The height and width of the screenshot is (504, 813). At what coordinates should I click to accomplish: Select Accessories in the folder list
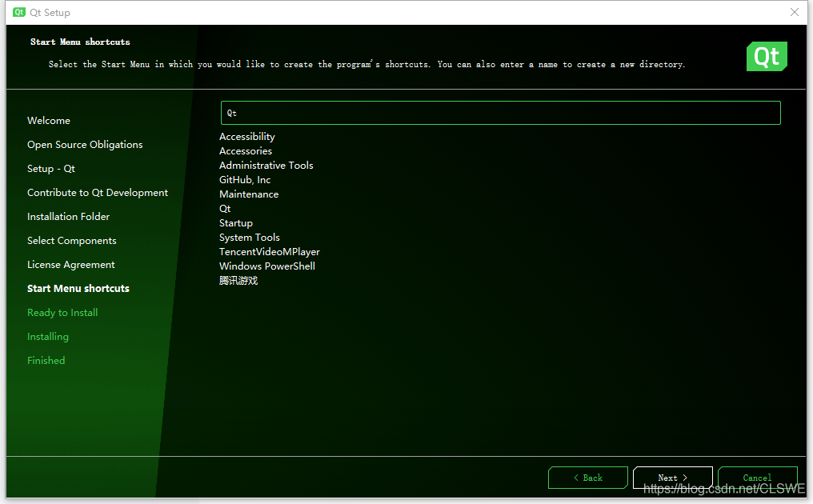tap(245, 151)
